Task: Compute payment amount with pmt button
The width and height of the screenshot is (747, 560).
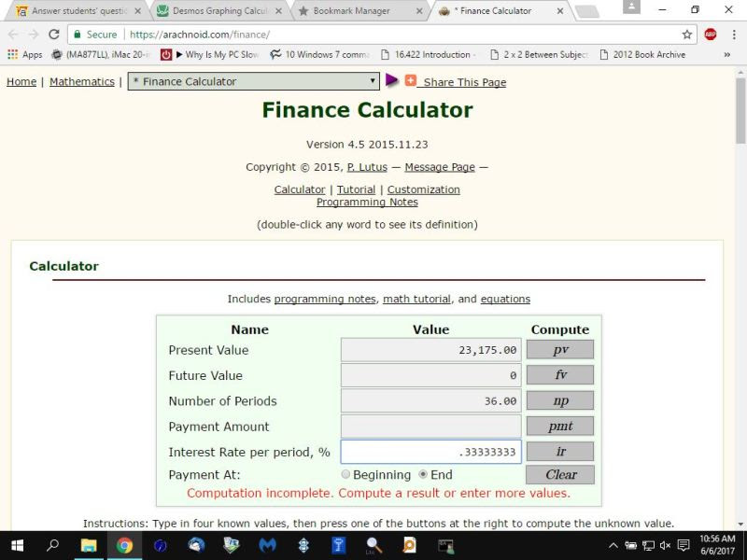Action: 559,427
